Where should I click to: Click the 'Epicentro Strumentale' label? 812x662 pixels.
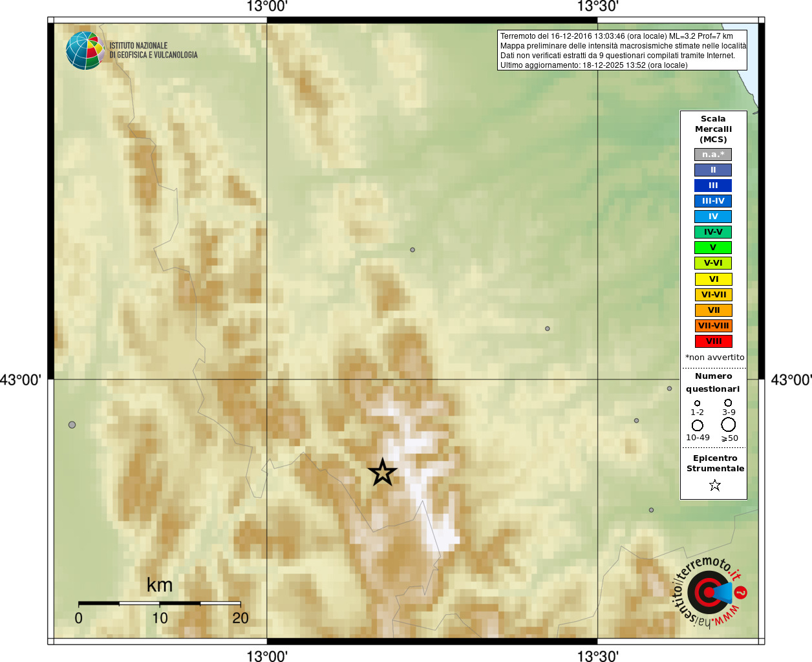coord(715,463)
